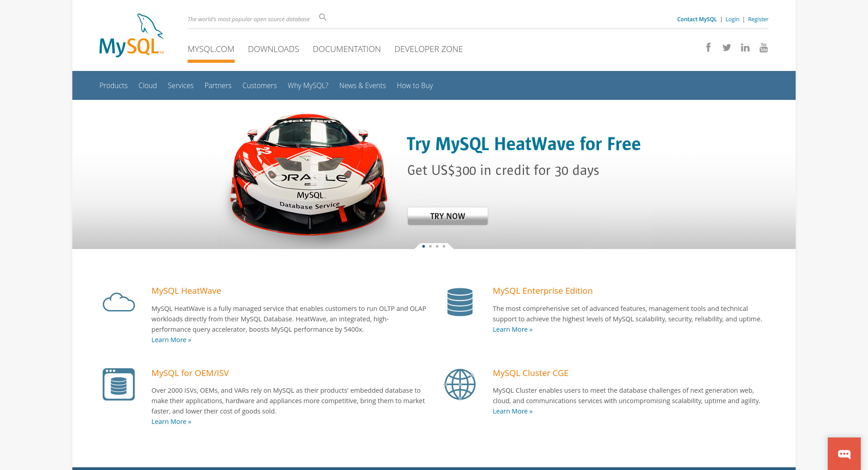Open the Why MySQL? menu item
868x470 pixels.
(308, 85)
